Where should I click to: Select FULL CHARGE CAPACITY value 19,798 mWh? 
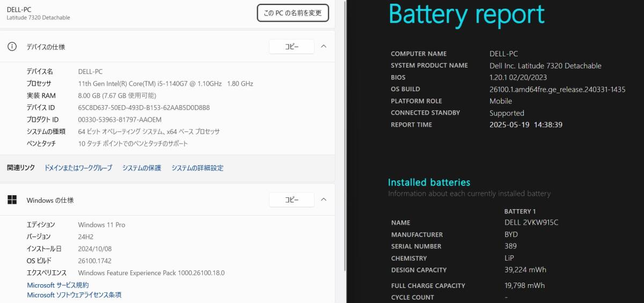point(524,285)
